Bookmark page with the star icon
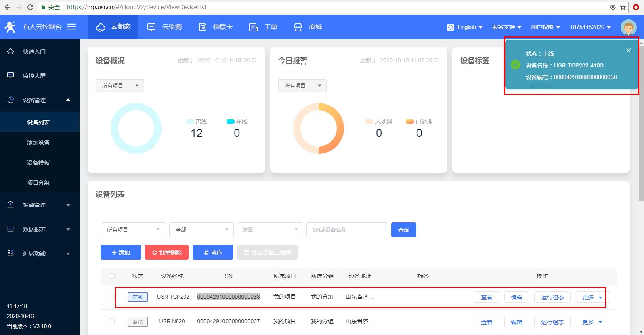The width and height of the screenshot is (644, 335). [623, 7]
